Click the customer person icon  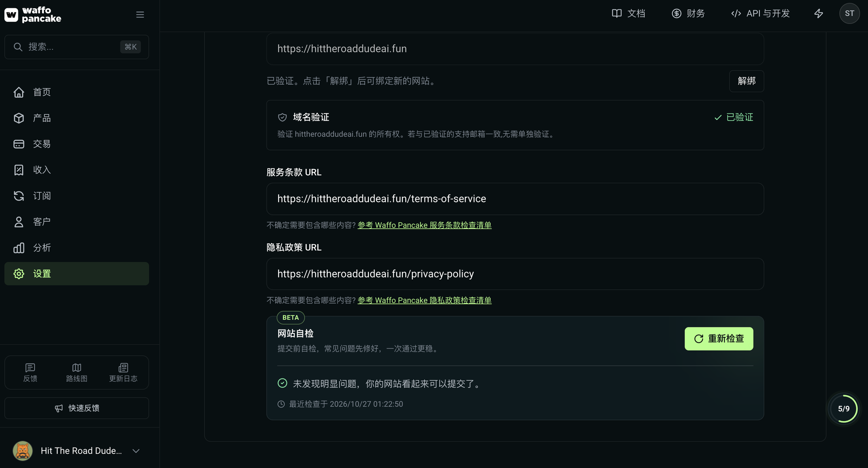(x=19, y=222)
